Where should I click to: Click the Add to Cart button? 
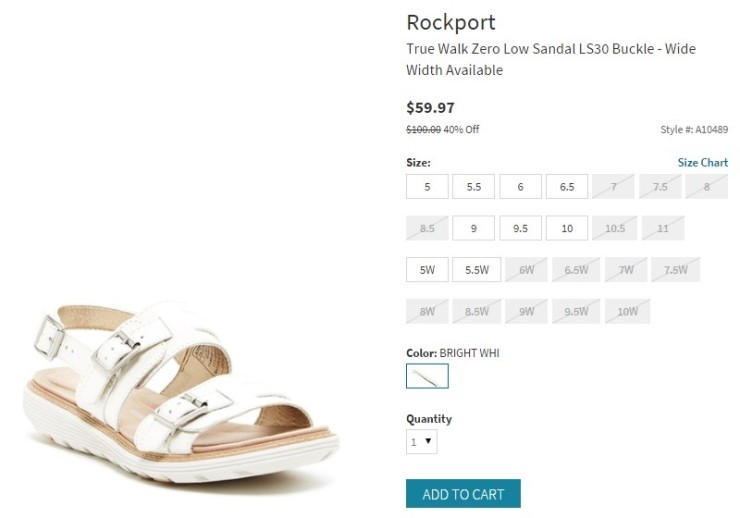(463, 494)
